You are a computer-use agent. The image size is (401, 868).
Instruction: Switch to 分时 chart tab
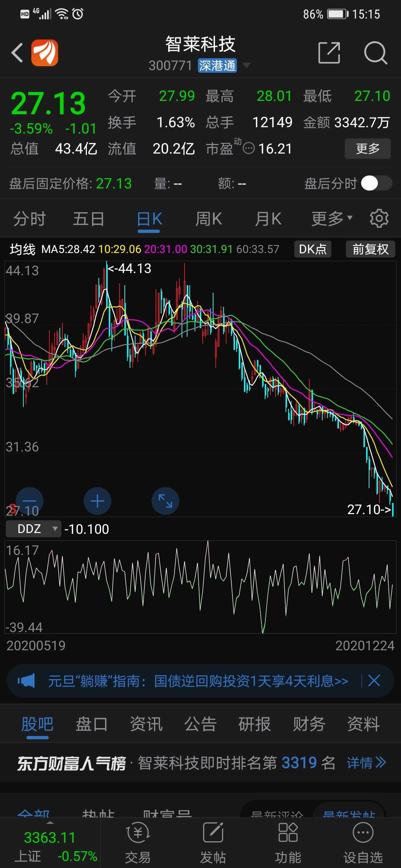29,218
